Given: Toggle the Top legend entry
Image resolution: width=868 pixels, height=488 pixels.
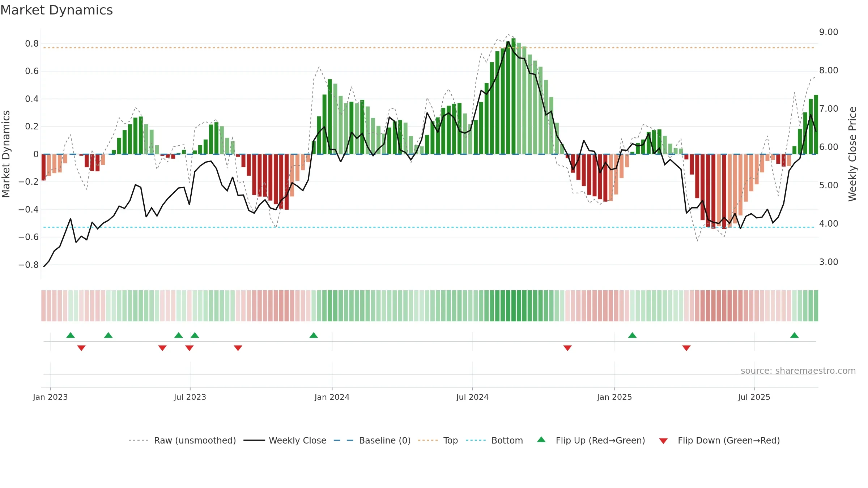Looking at the screenshot, I should tap(438, 440).
